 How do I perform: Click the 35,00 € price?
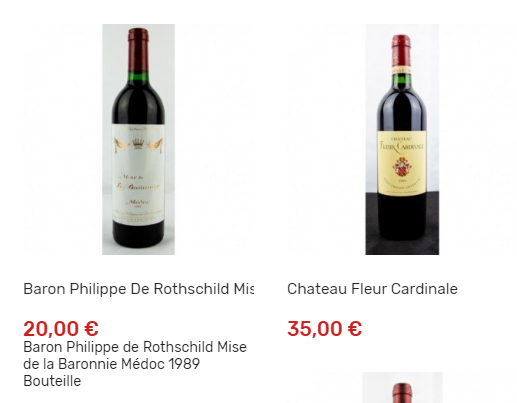coord(325,329)
